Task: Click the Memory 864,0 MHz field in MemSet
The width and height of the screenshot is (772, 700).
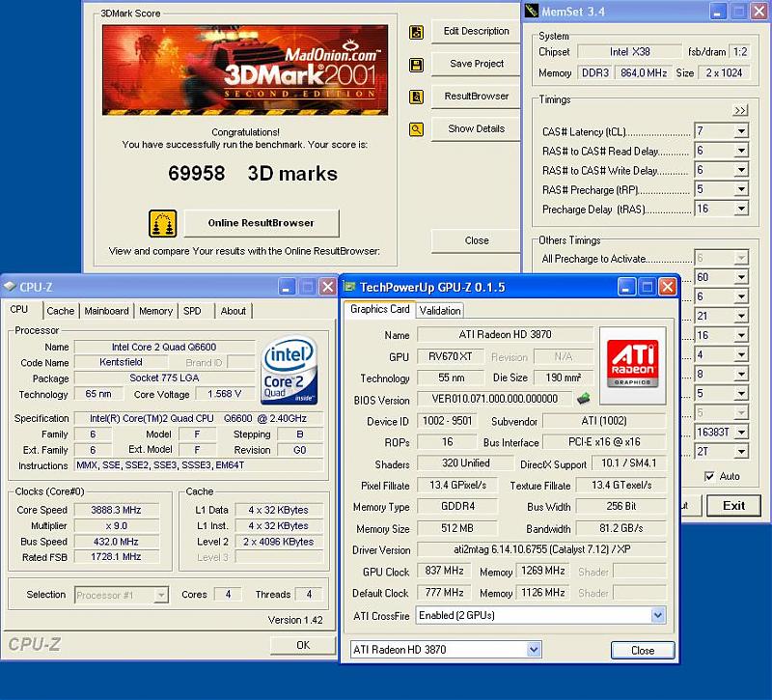Action: point(644,73)
